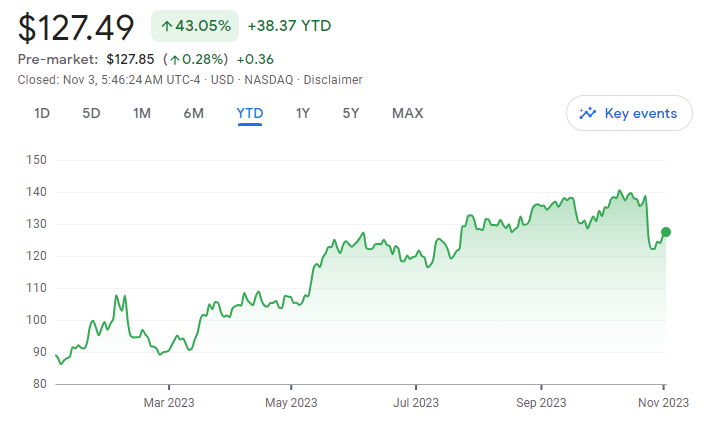Click the Mar 2023 axis label
Image resolution: width=707 pixels, height=422 pixels.
(x=169, y=403)
